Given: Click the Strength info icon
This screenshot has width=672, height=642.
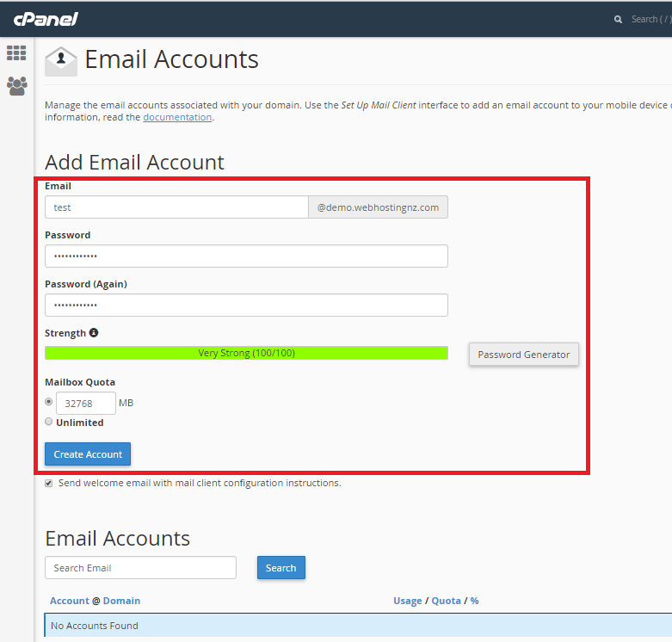Looking at the screenshot, I should pyautogui.click(x=94, y=333).
